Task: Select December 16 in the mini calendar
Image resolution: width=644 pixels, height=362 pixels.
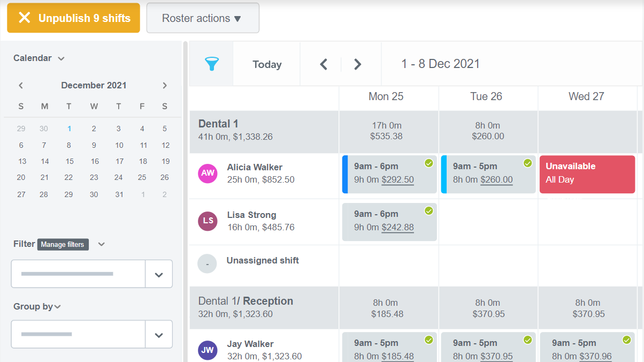Action: point(94,161)
